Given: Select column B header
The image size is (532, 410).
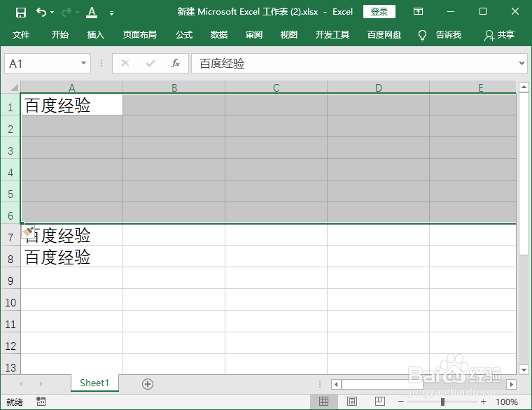Looking at the screenshot, I should (174, 87).
